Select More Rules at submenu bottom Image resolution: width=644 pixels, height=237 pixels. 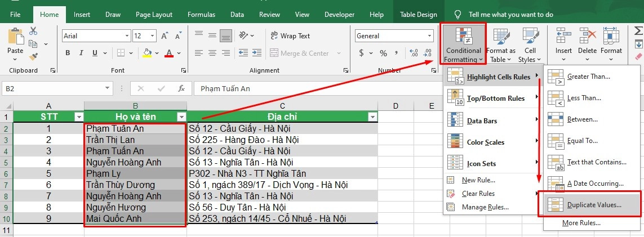(581, 223)
